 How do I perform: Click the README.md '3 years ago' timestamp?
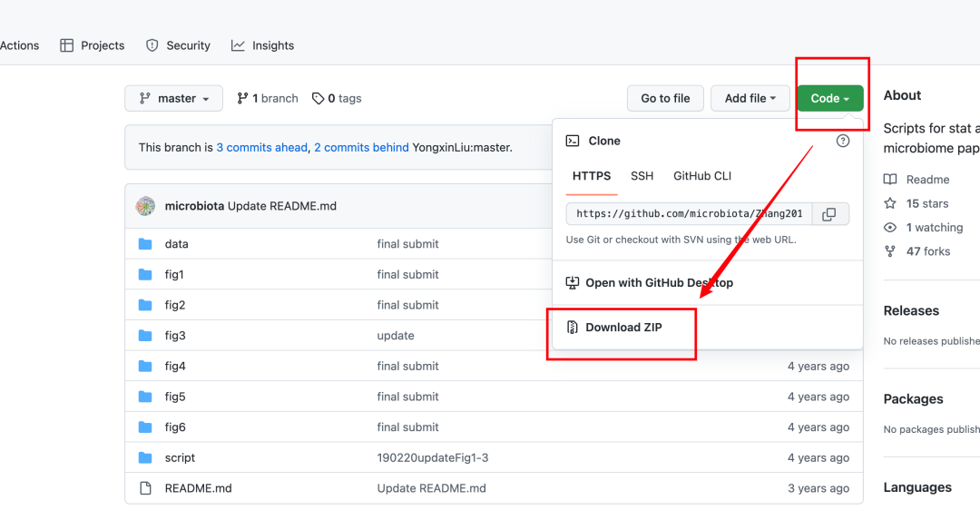coord(818,488)
